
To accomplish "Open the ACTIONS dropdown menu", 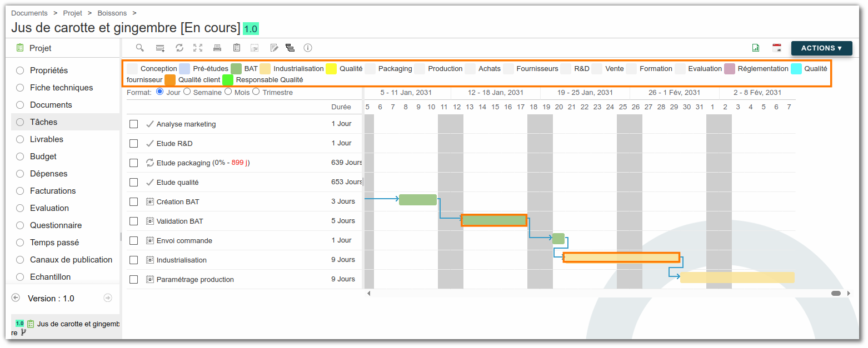I will (821, 48).
